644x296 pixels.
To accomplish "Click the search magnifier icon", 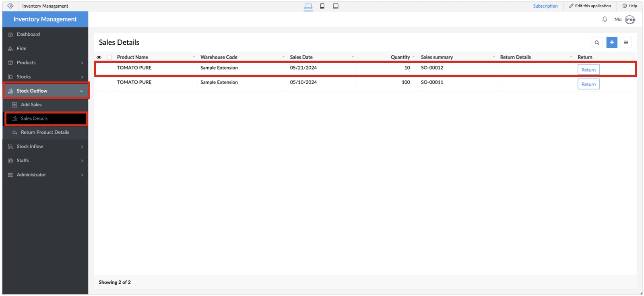I will pos(597,42).
